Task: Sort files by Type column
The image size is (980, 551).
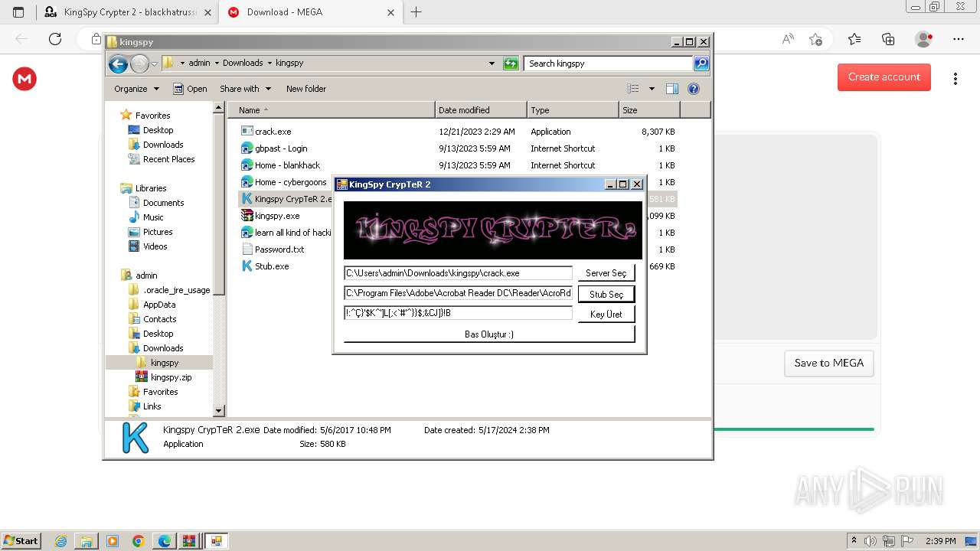Action: tap(573, 110)
